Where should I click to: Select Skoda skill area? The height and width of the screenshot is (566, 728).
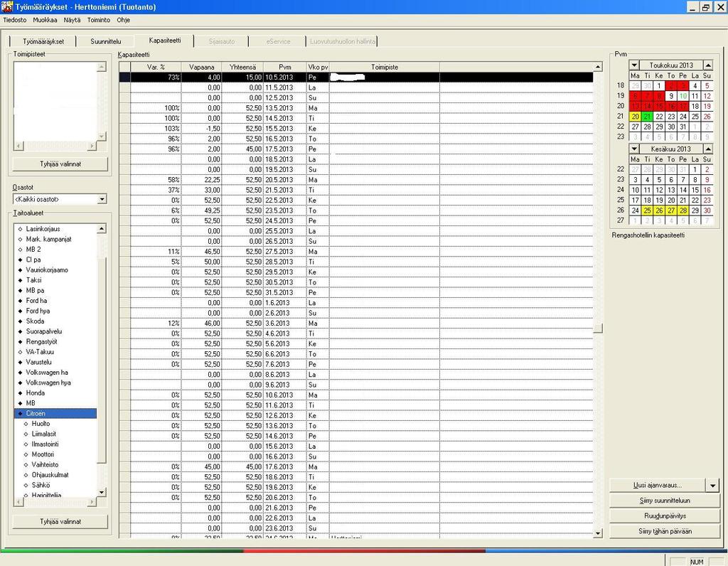(35, 321)
